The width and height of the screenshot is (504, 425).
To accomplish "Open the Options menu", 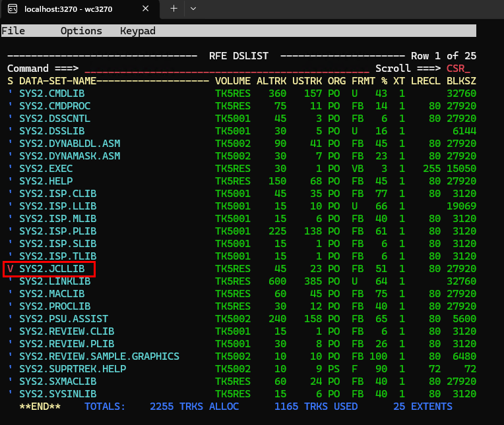I will pos(81,31).
